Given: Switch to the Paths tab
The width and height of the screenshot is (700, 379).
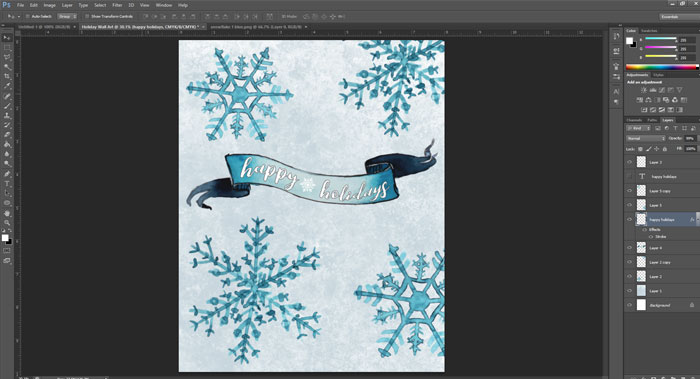Looking at the screenshot, I should (652, 120).
